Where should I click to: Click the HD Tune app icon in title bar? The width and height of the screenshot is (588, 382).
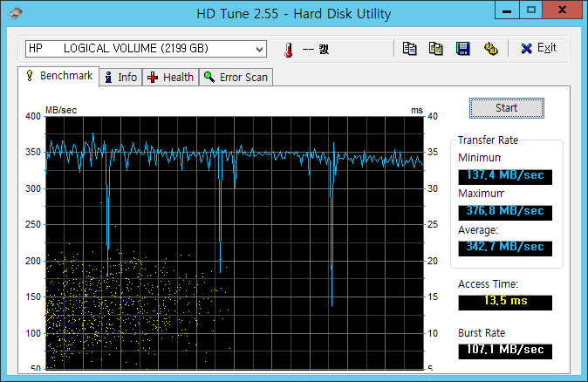[x=16, y=13]
